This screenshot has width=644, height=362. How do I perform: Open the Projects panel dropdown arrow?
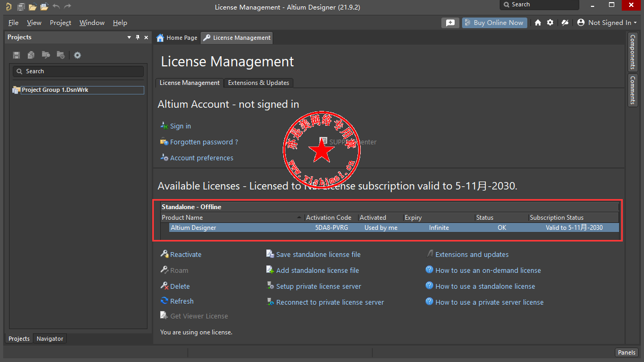point(129,37)
